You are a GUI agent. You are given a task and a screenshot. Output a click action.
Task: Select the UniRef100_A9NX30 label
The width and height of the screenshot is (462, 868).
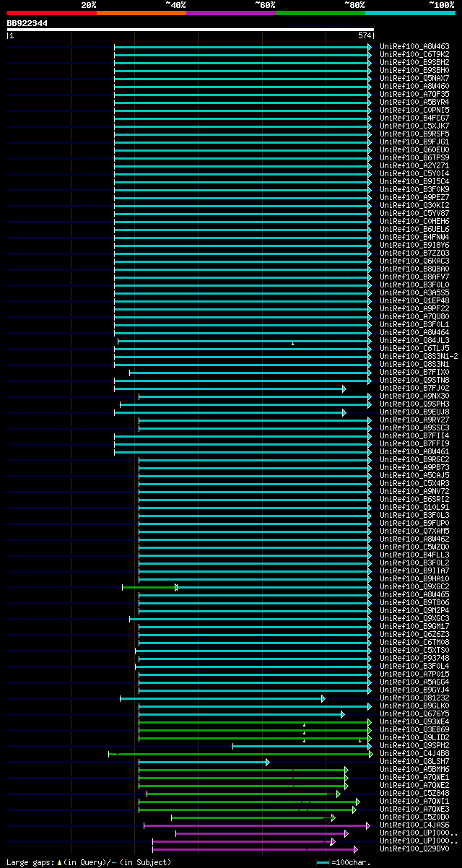click(414, 396)
